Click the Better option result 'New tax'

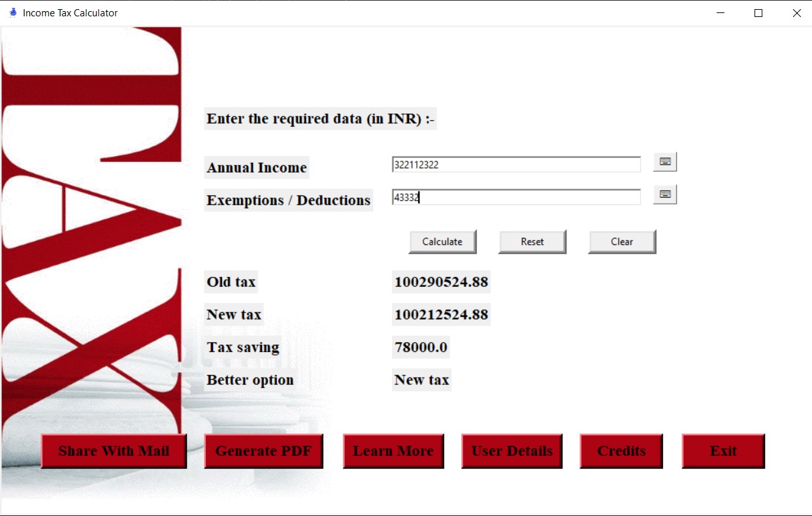click(x=421, y=380)
